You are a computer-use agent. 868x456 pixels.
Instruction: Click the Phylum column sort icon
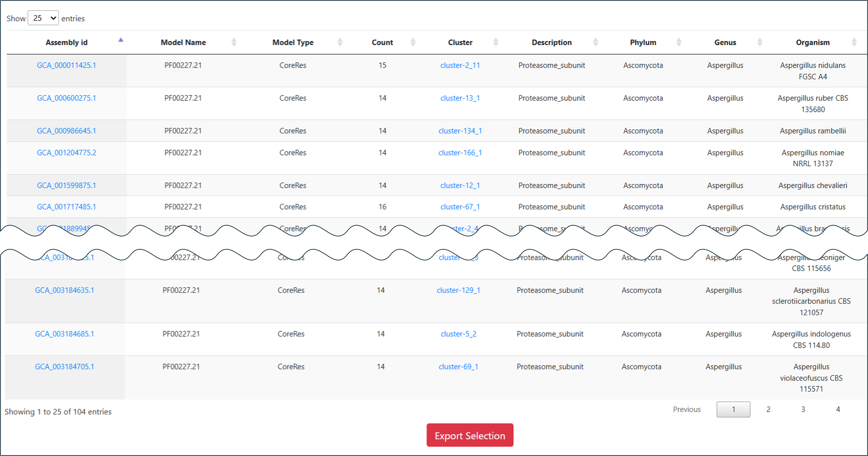[x=679, y=42]
